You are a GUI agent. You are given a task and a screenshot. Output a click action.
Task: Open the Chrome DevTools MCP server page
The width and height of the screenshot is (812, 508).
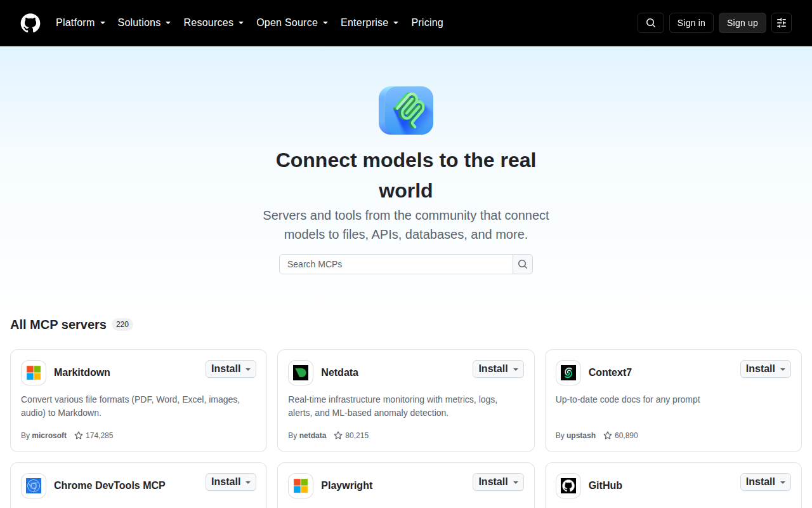pos(110,486)
